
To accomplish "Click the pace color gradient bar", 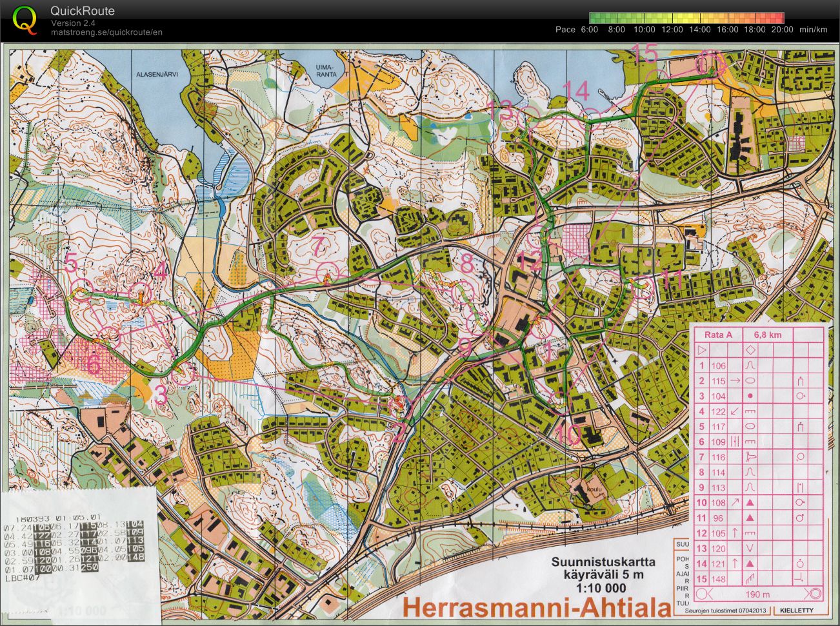I will [686, 18].
